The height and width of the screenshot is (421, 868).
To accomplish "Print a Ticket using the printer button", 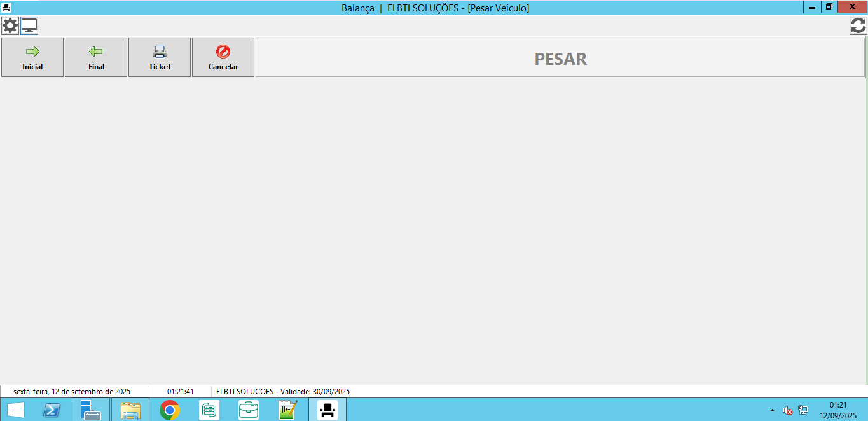I will 160,57.
